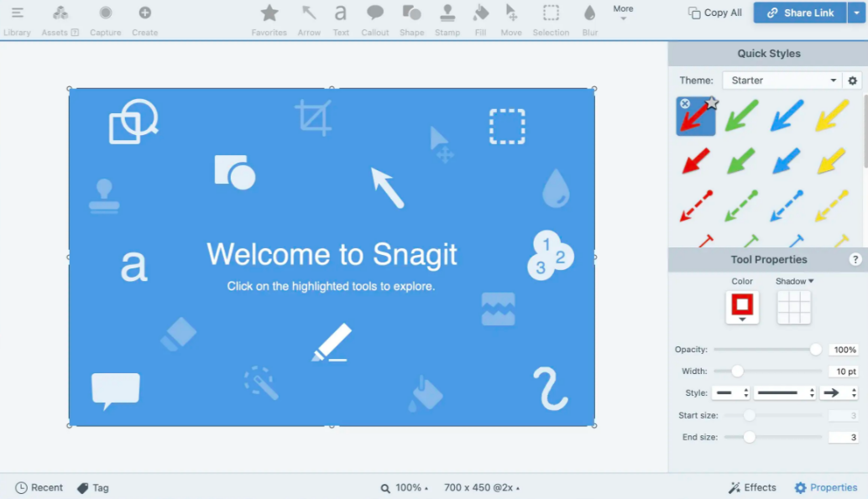
Task: Click the Opacity 100% field
Action: (844, 350)
